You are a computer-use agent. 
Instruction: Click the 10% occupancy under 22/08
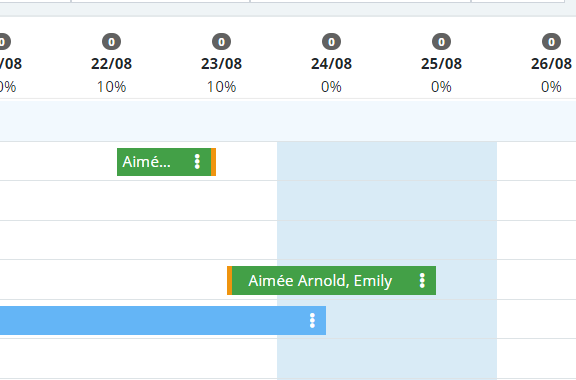tap(111, 87)
